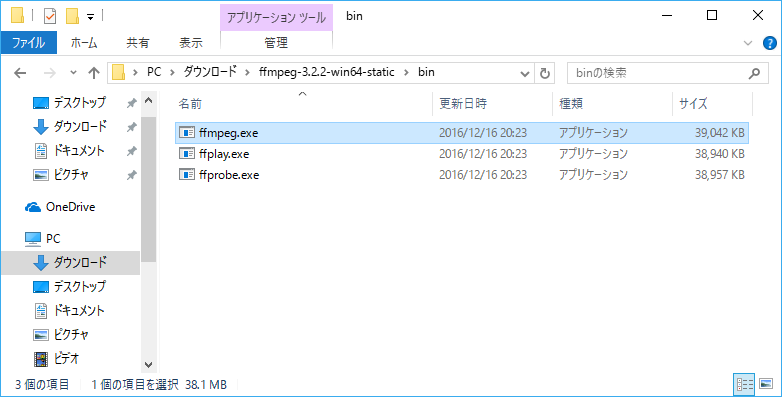The image size is (782, 397).
Task: Switch to the ホーム ribbon tab
Action: [84, 43]
